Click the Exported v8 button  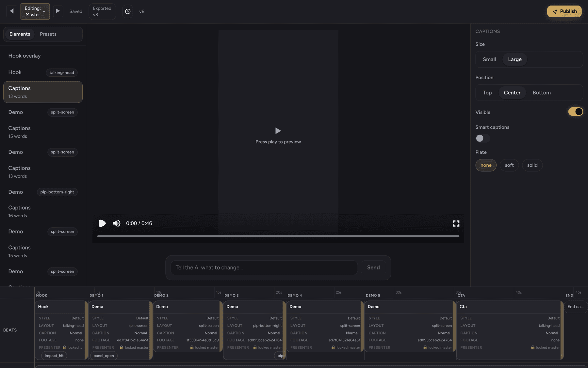point(102,11)
